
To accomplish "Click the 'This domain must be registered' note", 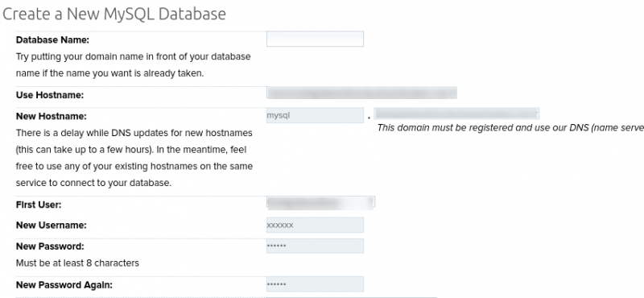I will point(510,127).
